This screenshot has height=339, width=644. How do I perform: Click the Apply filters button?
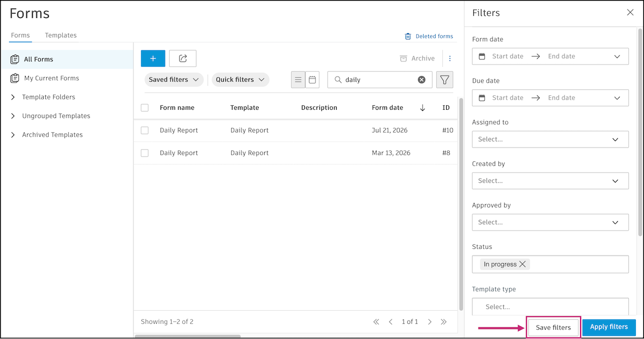point(609,327)
